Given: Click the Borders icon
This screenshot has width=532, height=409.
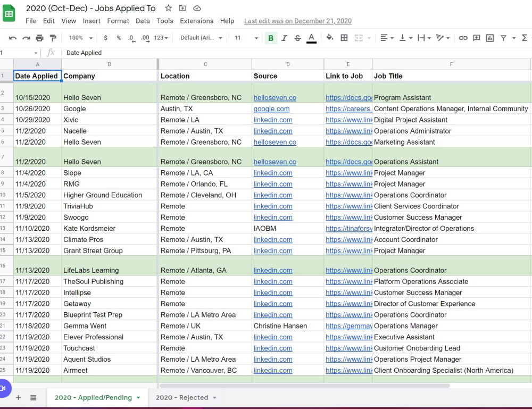Looking at the screenshot, I should click(x=344, y=38).
